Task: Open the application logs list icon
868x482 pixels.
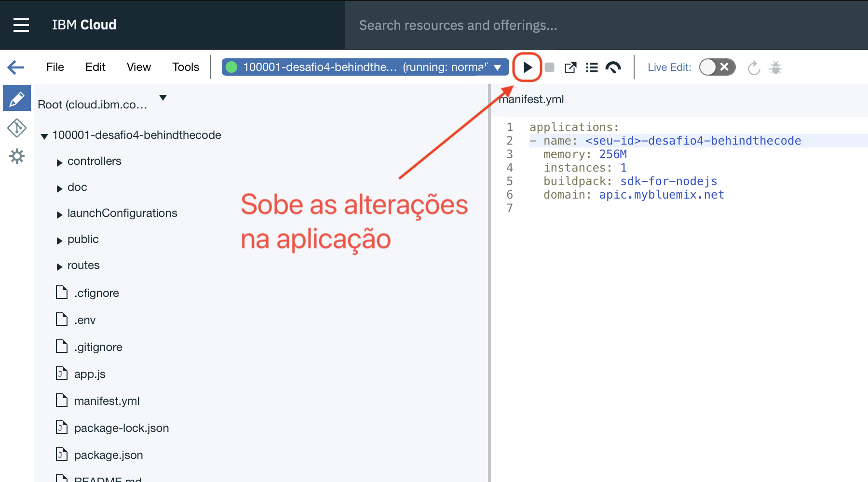Action: click(x=592, y=67)
